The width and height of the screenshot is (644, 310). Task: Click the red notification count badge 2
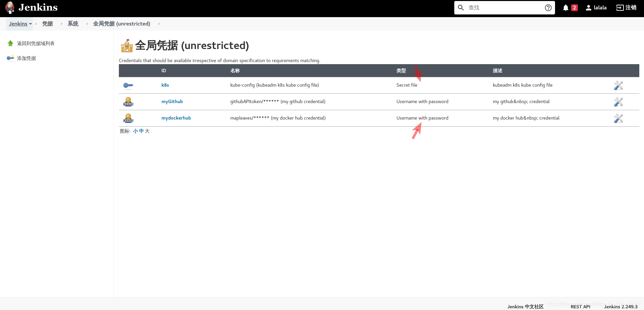pos(574,7)
